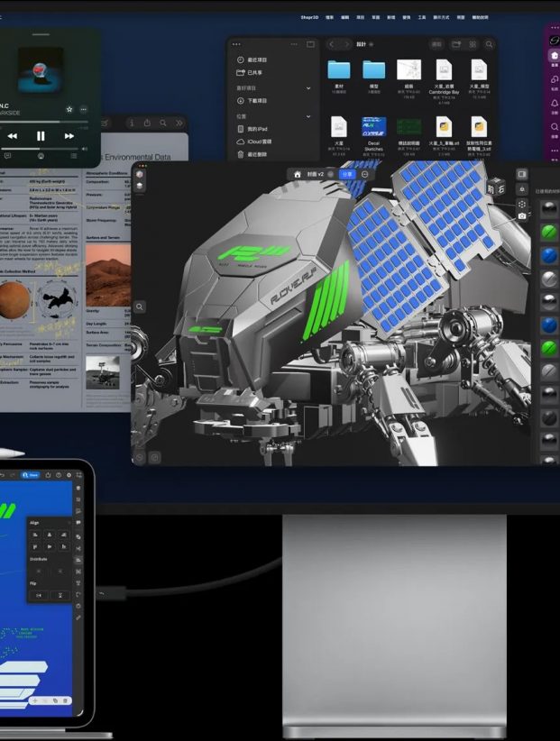Click the blue 分享 share button

[x=346, y=174]
